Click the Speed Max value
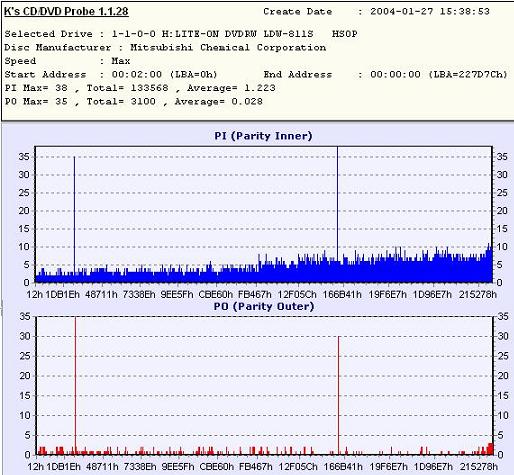This screenshot has width=514, height=475. point(121,61)
